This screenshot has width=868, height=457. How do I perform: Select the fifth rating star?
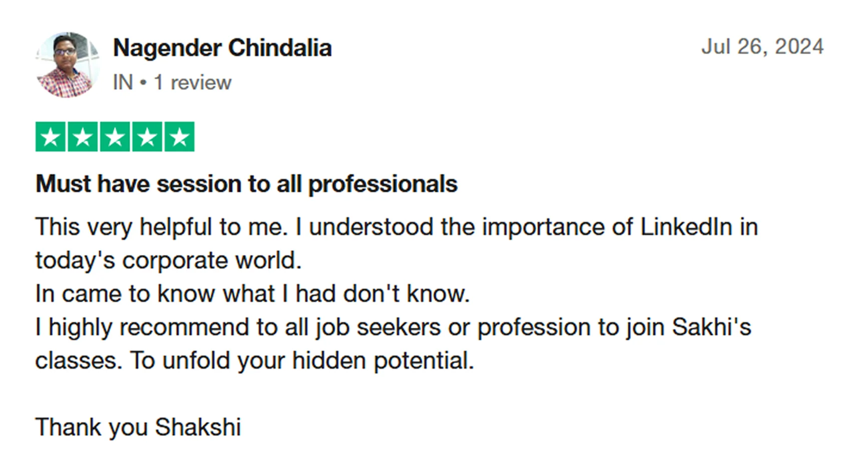point(179,137)
